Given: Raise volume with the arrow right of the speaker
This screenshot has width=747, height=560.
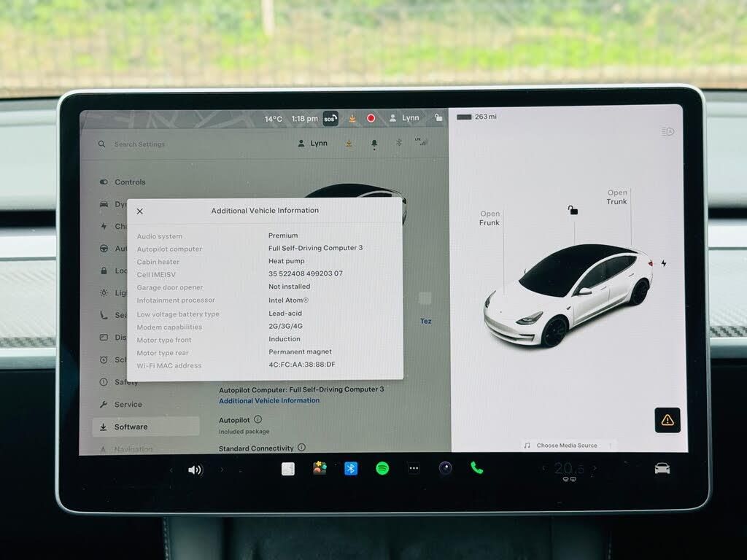Looking at the screenshot, I should tap(222, 470).
